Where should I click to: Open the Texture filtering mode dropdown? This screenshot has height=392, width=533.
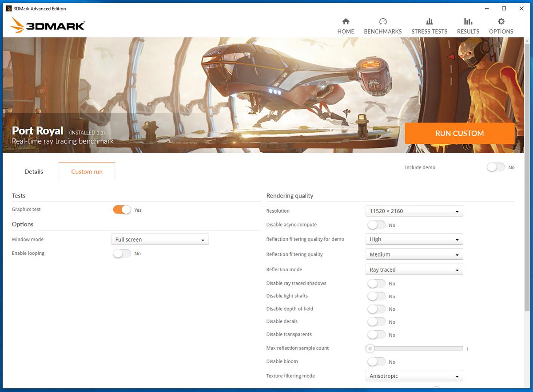(414, 376)
